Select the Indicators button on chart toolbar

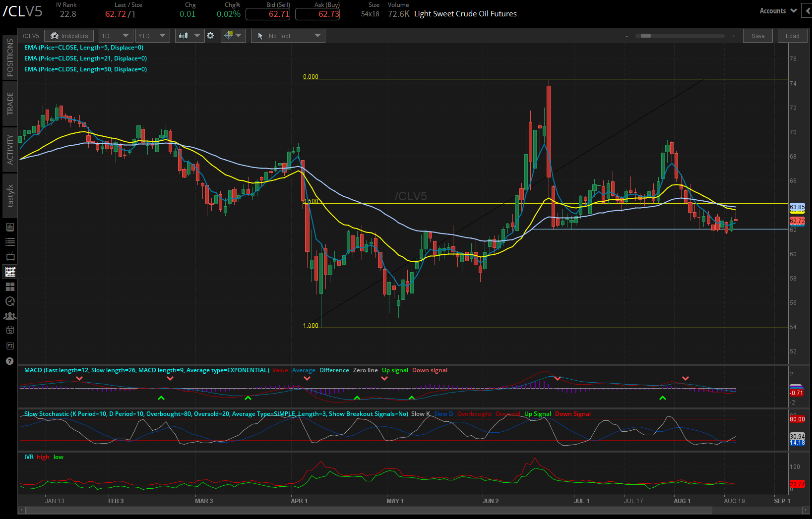69,35
